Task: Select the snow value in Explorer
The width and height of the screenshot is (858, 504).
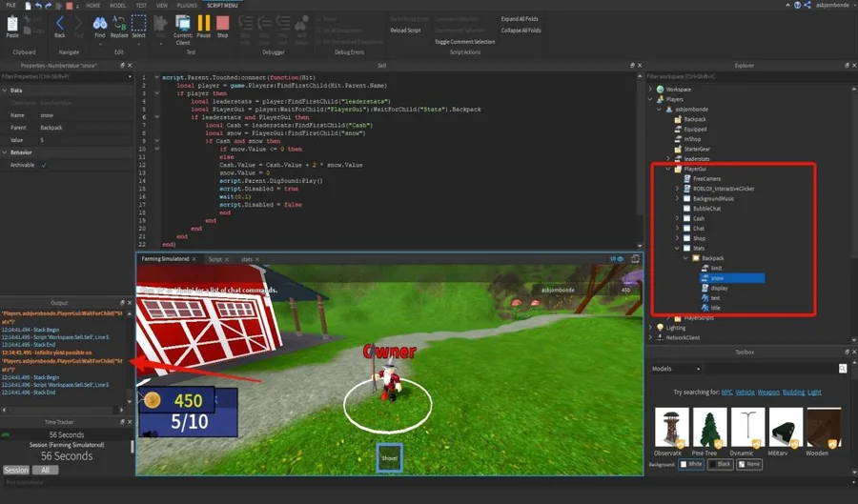Action: point(732,278)
